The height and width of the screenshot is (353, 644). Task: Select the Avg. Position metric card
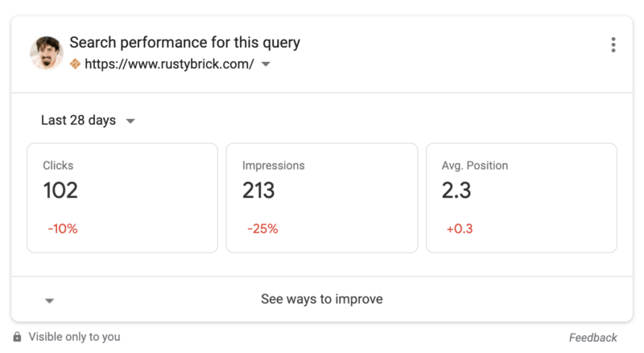click(x=521, y=198)
